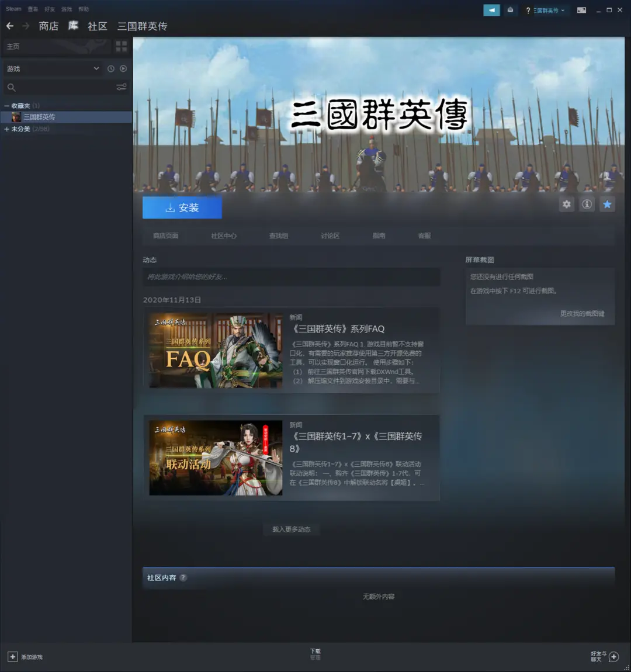The height and width of the screenshot is (672, 631).
Task: Click community content help question mark
Action: click(183, 577)
